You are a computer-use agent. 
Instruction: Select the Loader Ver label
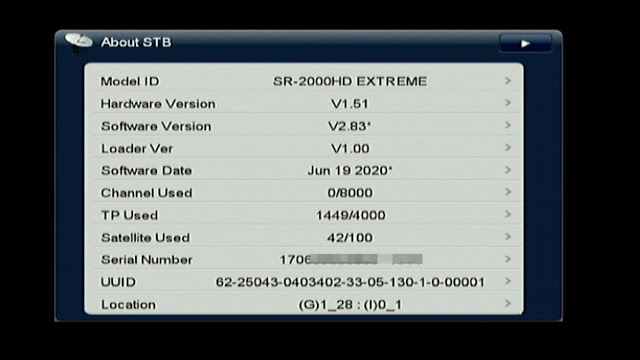[x=137, y=149]
